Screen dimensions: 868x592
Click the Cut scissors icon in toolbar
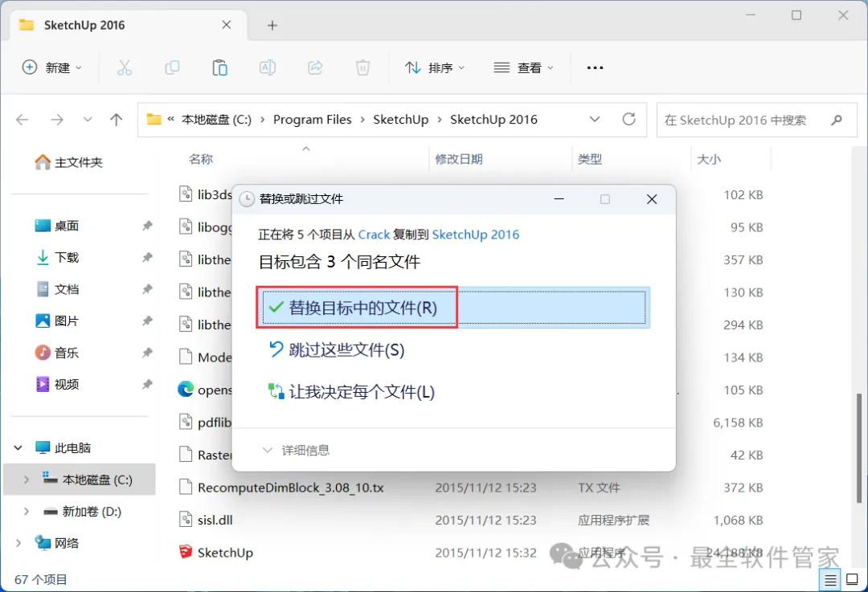click(x=125, y=67)
